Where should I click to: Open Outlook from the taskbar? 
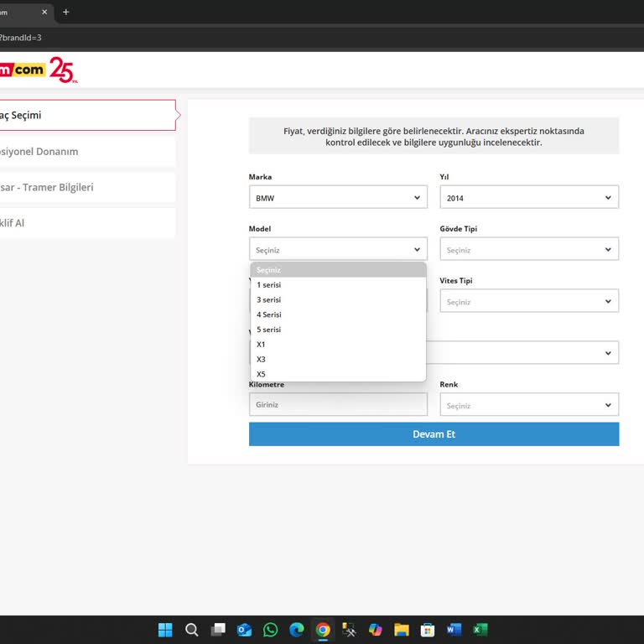pyautogui.click(x=244, y=630)
